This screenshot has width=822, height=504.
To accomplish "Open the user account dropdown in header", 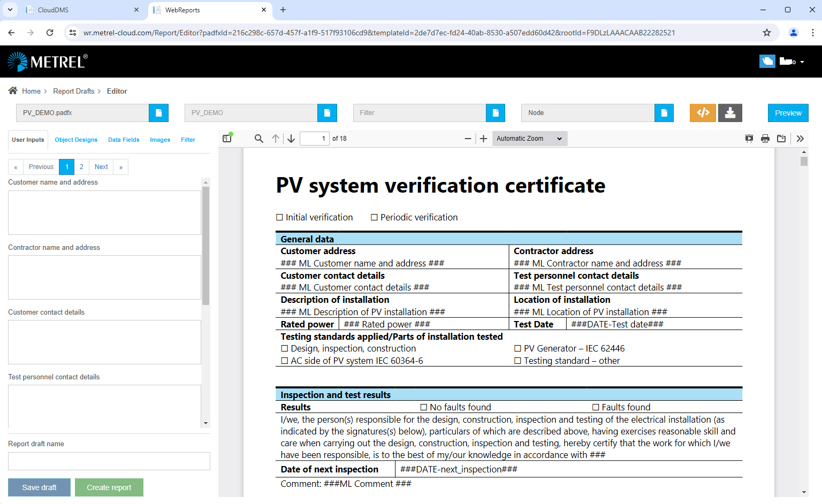I will pos(793,62).
